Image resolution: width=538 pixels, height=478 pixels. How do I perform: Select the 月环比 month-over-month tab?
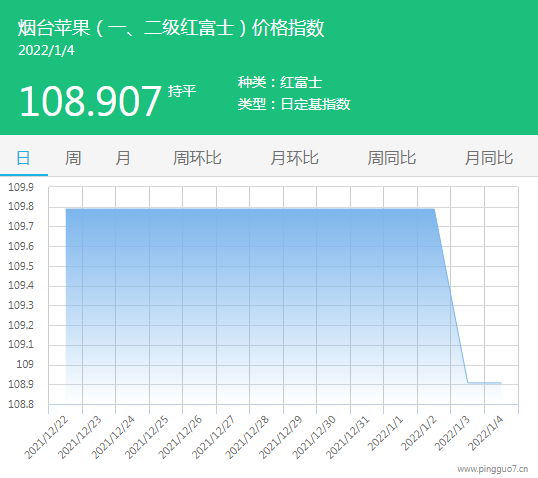(294, 158)
